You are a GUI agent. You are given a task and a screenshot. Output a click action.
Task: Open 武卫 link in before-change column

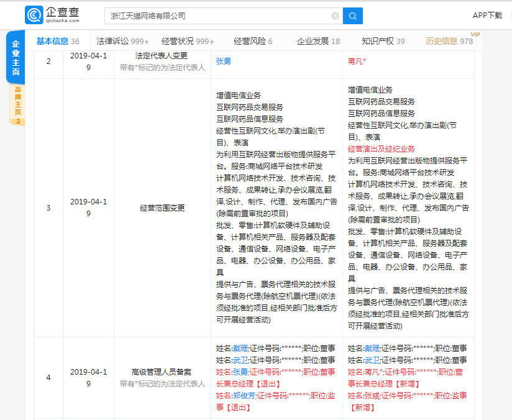click(240, 360)
